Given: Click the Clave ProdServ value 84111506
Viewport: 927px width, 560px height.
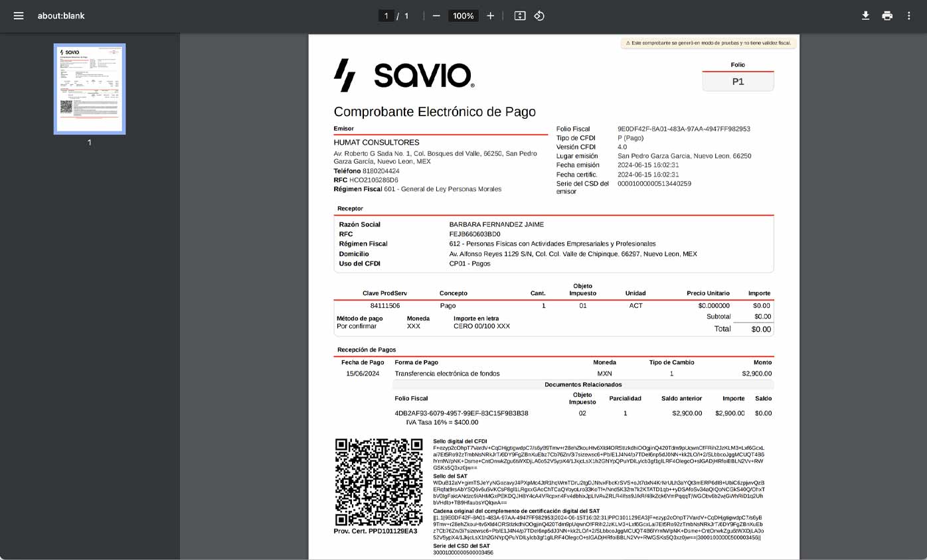Looking at the screenshot, I should 385,306.
